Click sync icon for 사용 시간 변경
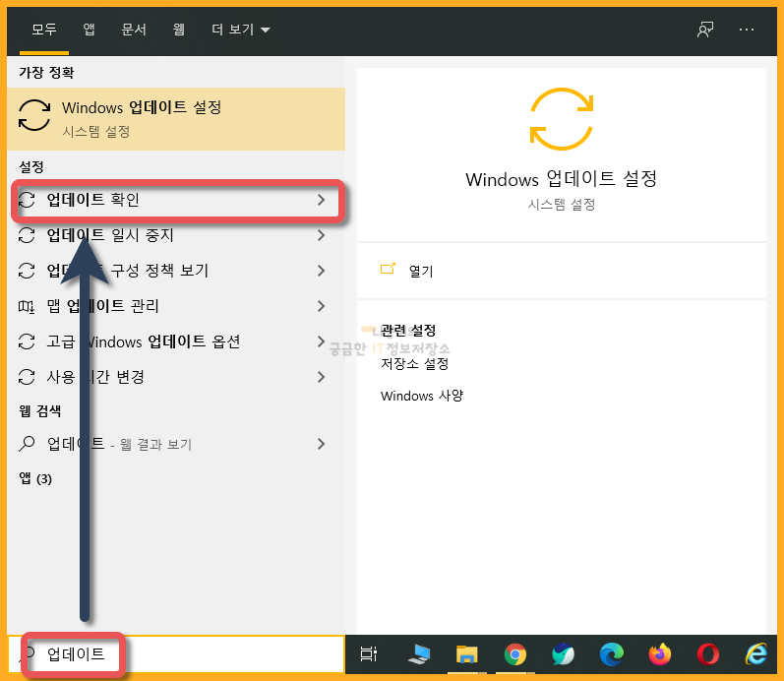Viewport: 784px width, 681px height. pyautogui.click(x=27, y=377)
